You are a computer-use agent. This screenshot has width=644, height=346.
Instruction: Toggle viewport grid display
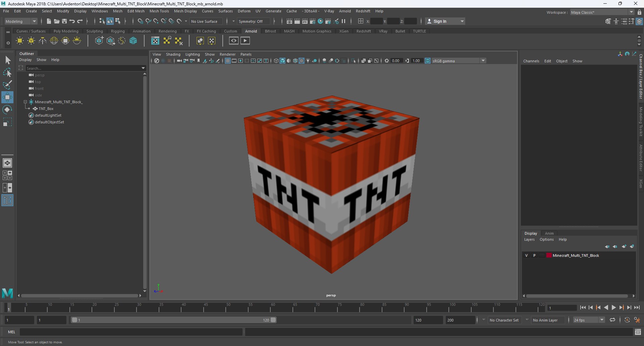click(228, 61)
